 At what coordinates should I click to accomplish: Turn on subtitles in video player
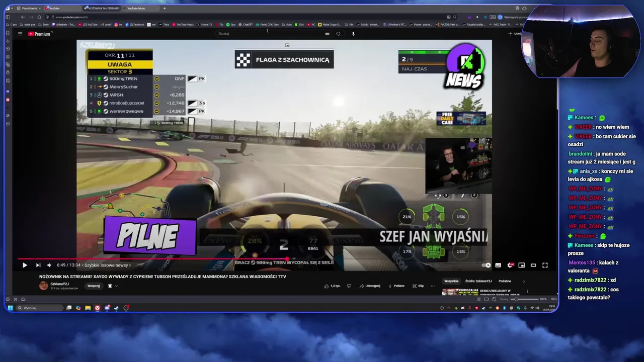[x=498, y=265]
